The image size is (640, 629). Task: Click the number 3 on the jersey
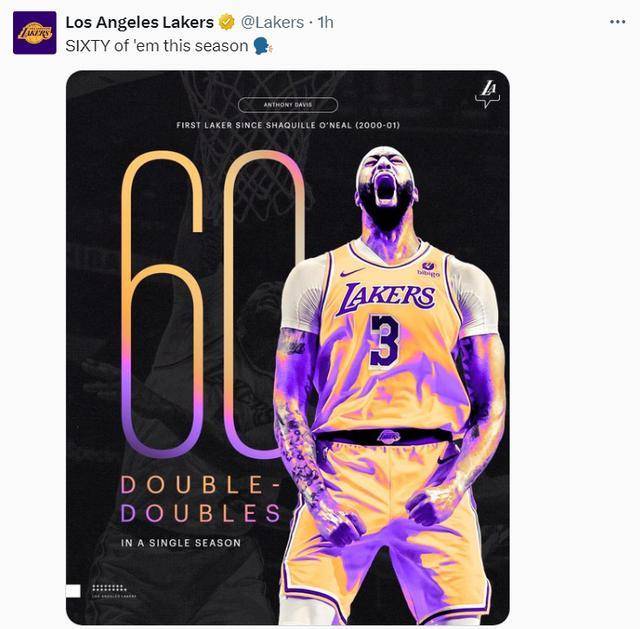point(382,340)
